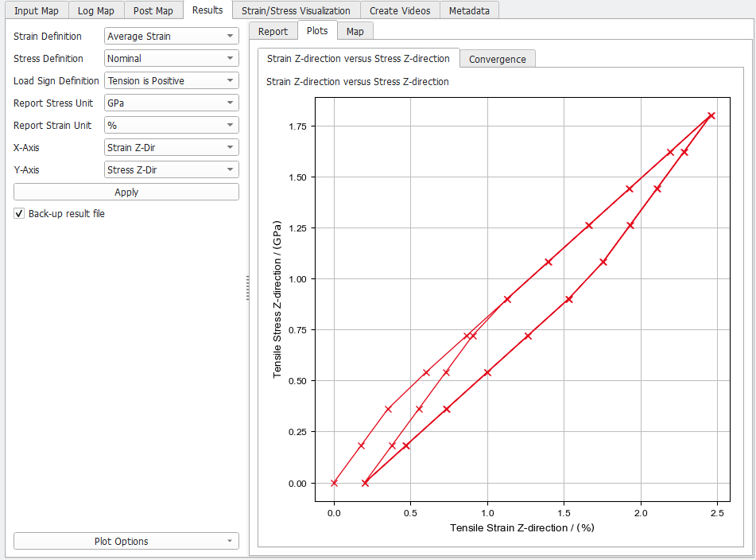Image resolution: width=756 pixels, height=560 pixels.
Task: Click the 'Strain Definition' label
Action: [x=47, y=36]
